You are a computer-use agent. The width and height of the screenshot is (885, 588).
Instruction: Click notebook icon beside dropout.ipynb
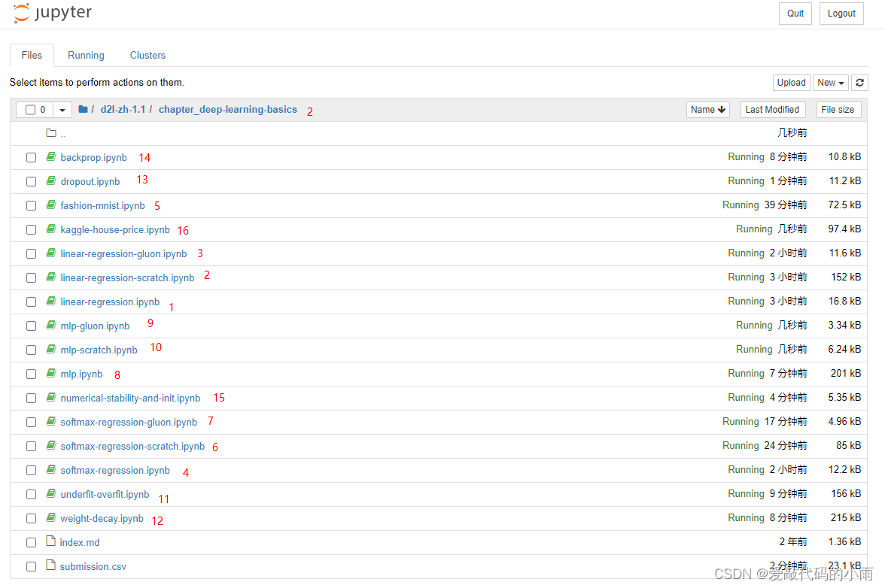51,181
